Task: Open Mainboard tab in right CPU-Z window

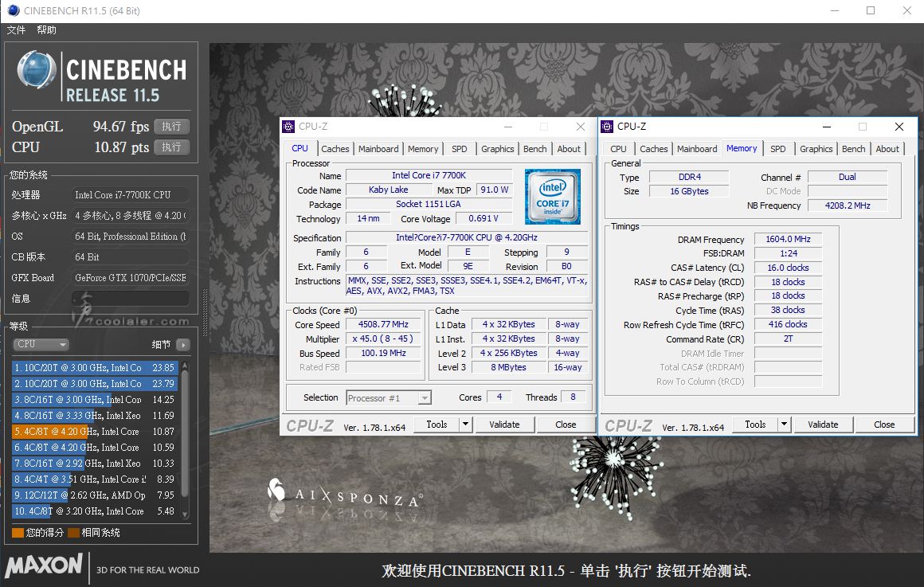Action: (697, 149)
